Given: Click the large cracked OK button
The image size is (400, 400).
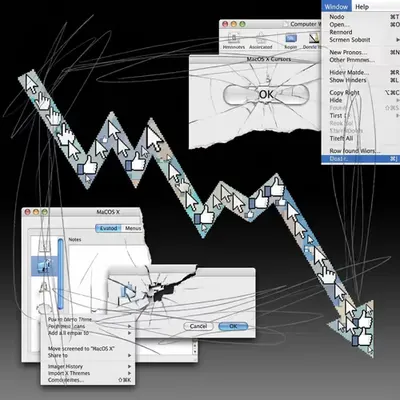Looking at the screenshot, I should 266,94.
